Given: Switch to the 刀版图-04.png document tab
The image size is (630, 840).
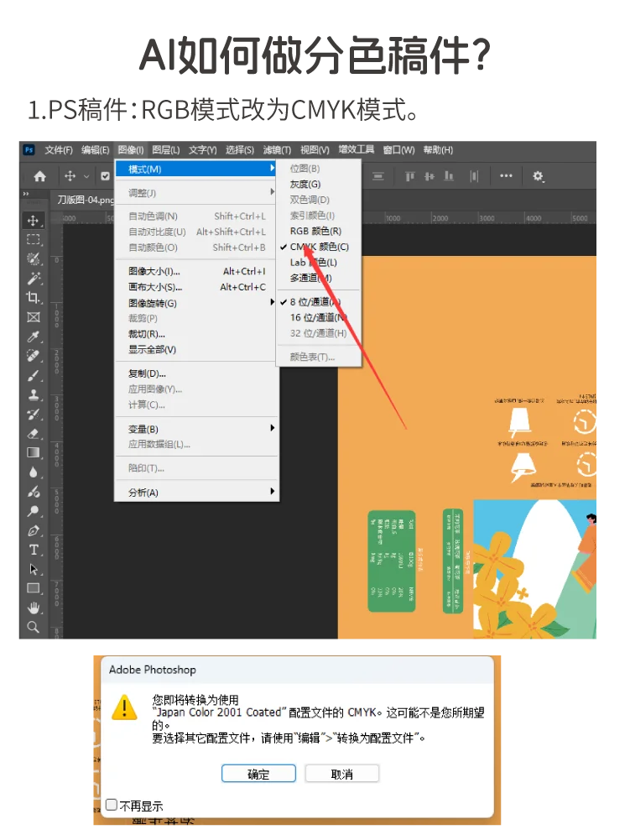Looking at the screenshot, I should (86, 201).
